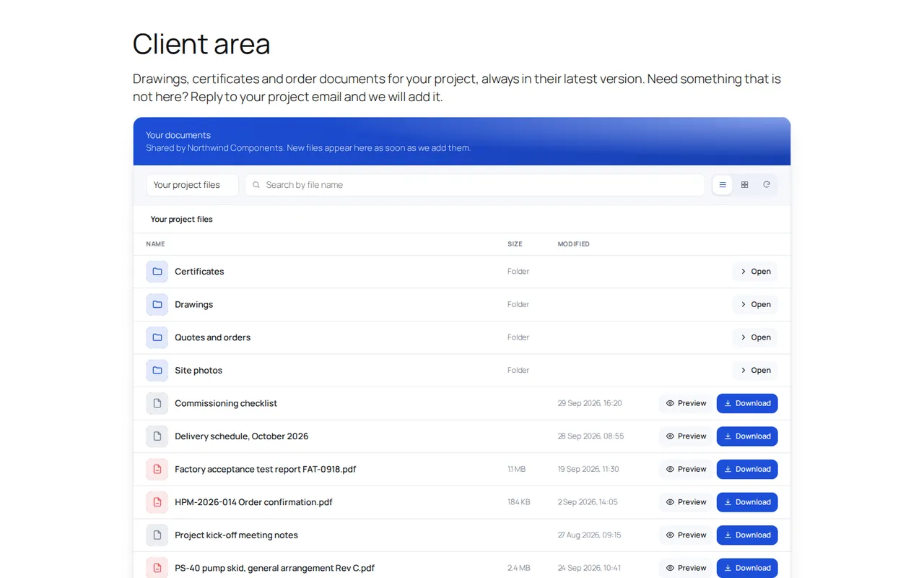The height and width of the screenshot is (578, 924).
Task: Download PS-40 pump skid general arrangement Rev C.pdf
Action: [x=747, y=568]
